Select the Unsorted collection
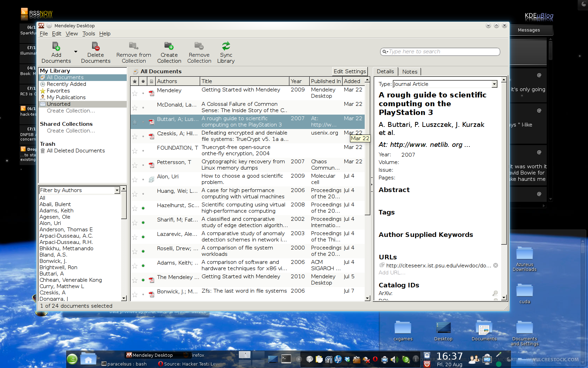The height and width of the screenshot is (368, 588). click(x=83, y=104)
